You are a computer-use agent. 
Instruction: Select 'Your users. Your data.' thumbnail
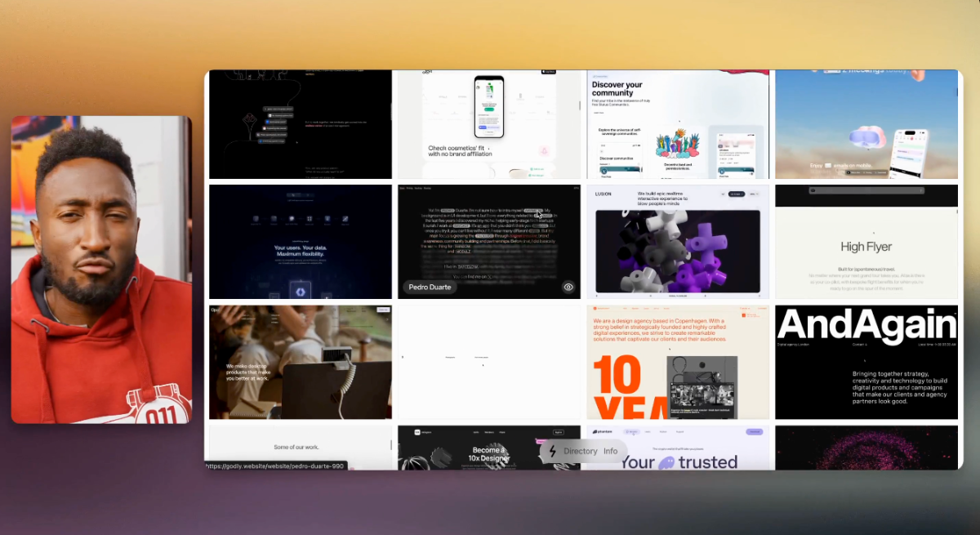tap(301, 242)
